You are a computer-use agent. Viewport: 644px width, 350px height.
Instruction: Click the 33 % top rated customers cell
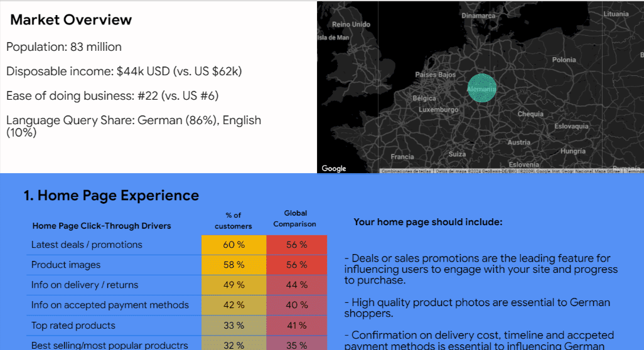(233, 326)
